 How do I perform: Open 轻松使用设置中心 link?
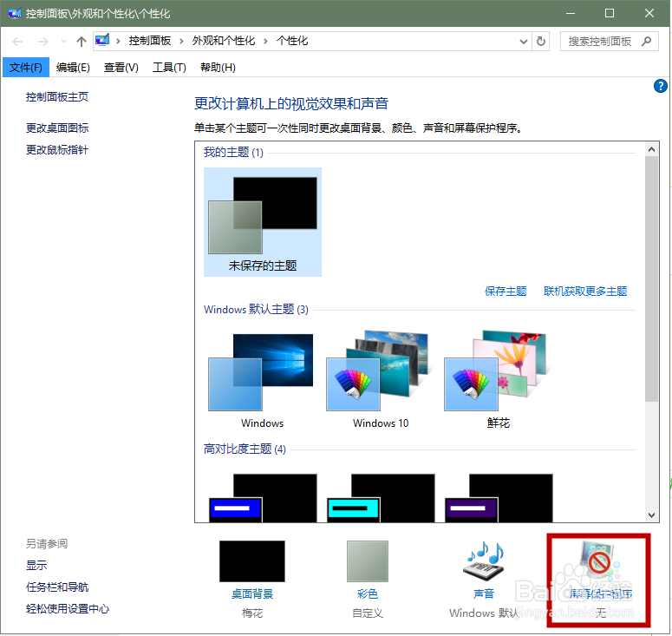[68, 609]
